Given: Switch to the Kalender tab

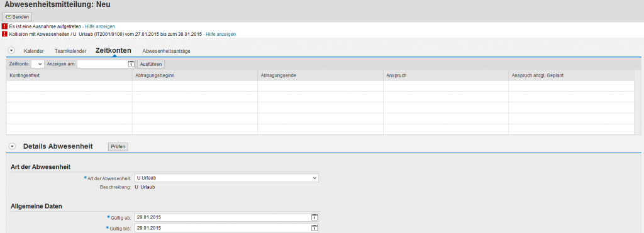Looking at the screenshot, I should 34,51.
